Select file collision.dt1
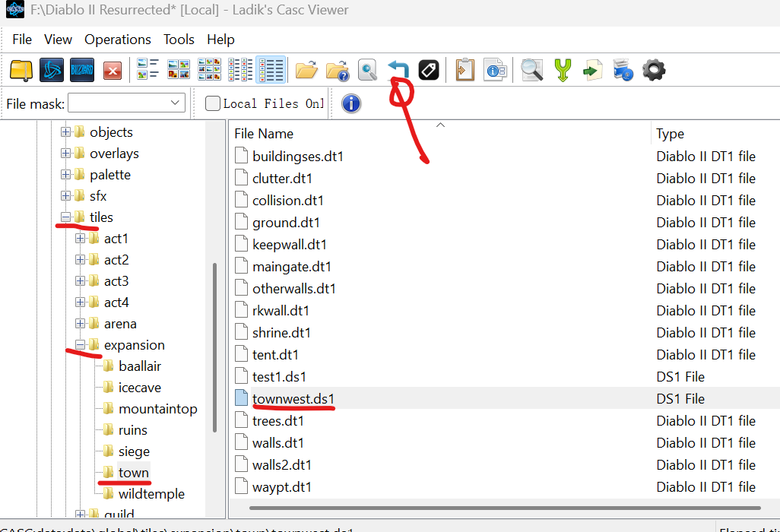This screenshot has width=780, height=532. coord(287,201)
